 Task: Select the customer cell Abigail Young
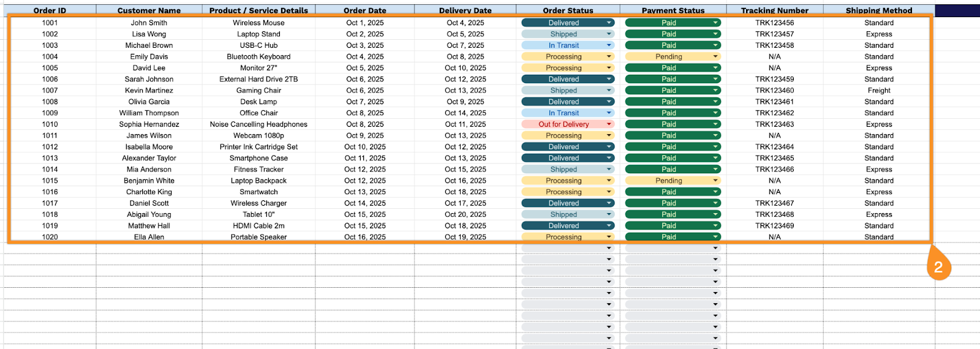(149, 214)
